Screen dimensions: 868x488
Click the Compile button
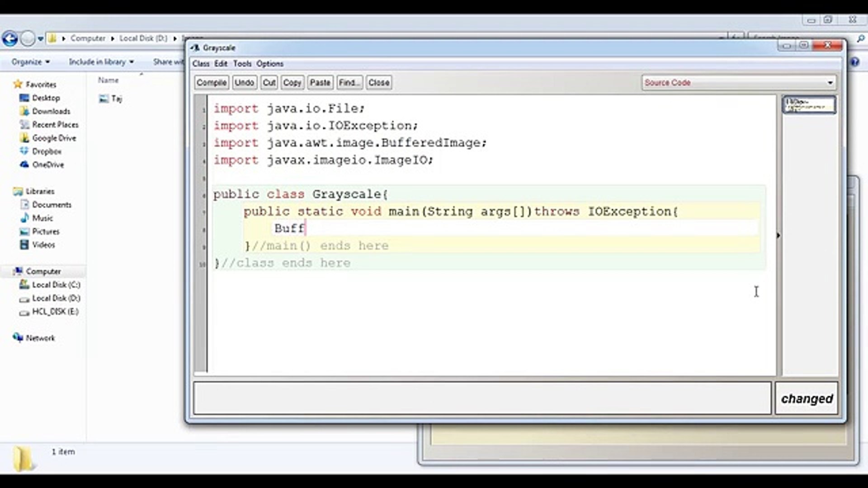(x=211, y=83)
